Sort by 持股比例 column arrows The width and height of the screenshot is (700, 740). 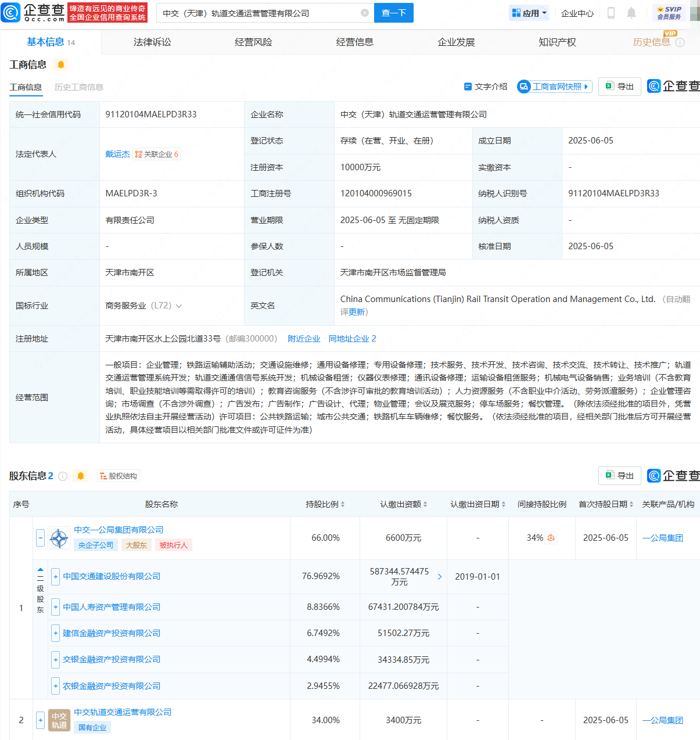pos(343,504)
